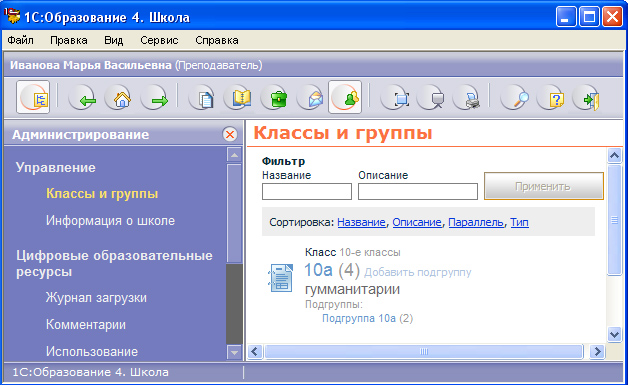The width and height of the screenshot is (628, 385).
Task: Click the 10а class document icon
Action: [280, 278]
